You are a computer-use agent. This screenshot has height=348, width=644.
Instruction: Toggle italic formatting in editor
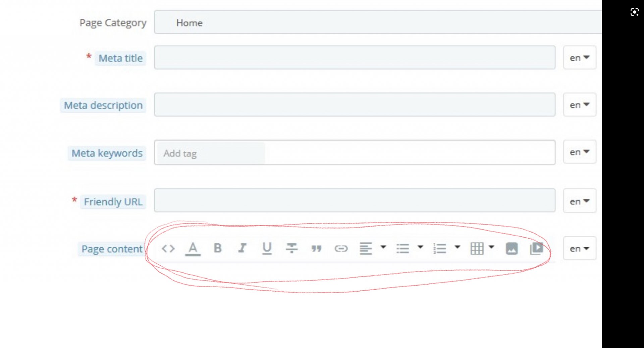point(242,248)
